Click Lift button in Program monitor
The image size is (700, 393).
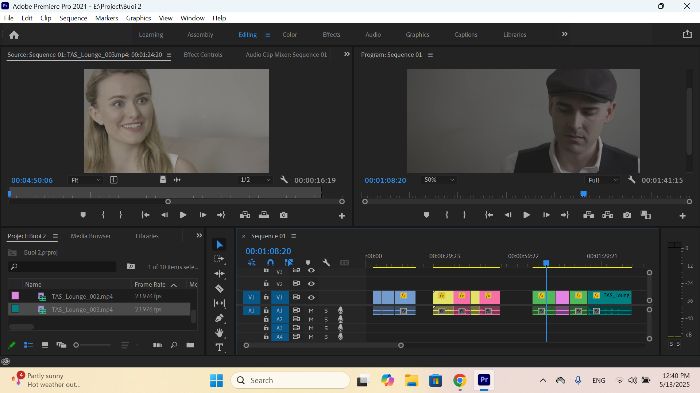(x=588, y=215)
